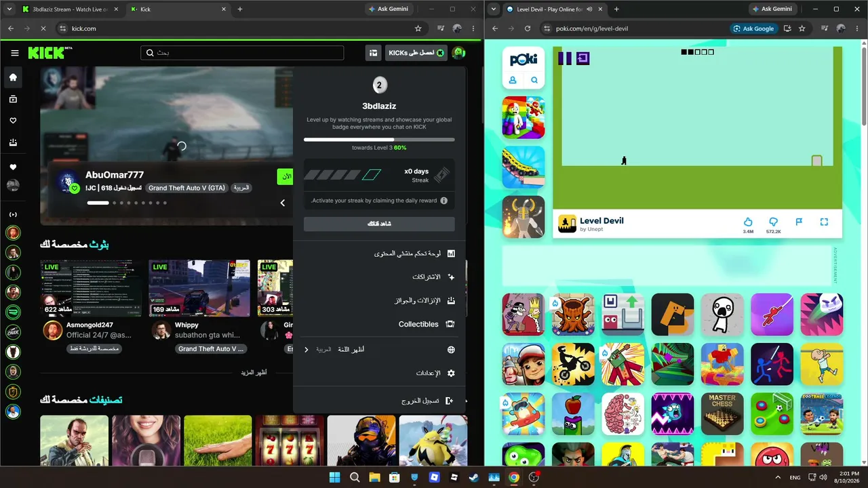Click the احصل على KICKs button
868x488 pixels.
[x=416, y=53]
